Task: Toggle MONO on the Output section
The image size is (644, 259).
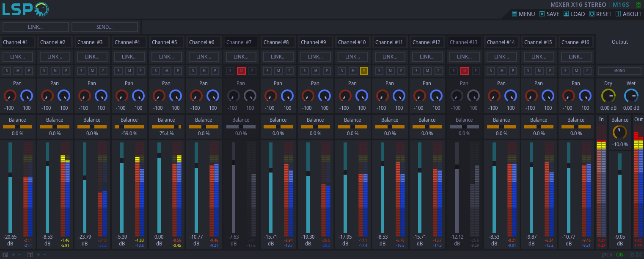Action: click(619, 71)
